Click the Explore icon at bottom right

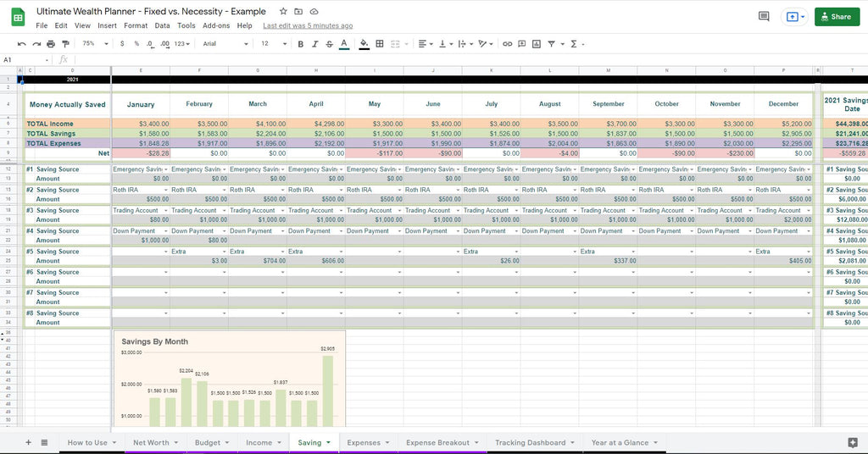[853, 442]
